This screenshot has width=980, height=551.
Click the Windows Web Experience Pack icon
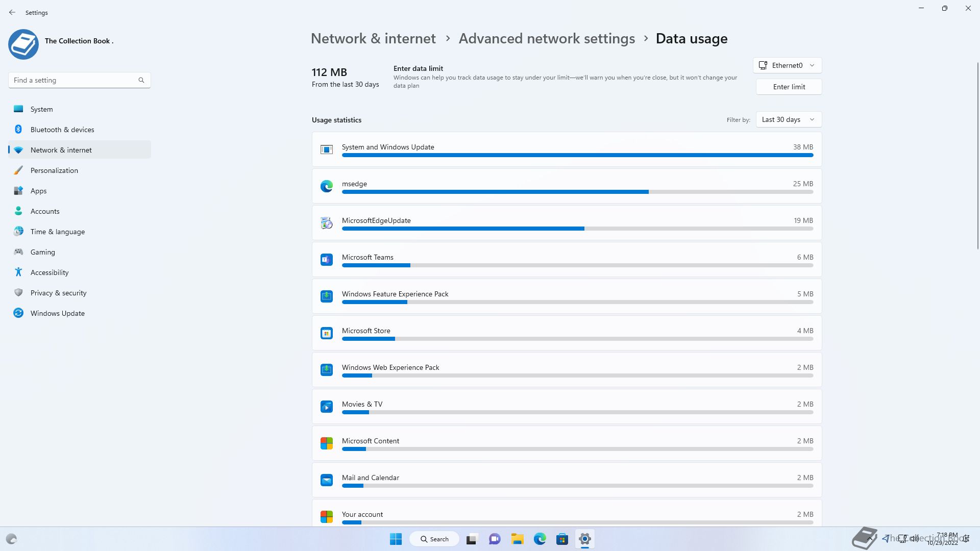(x=327, y=370)
